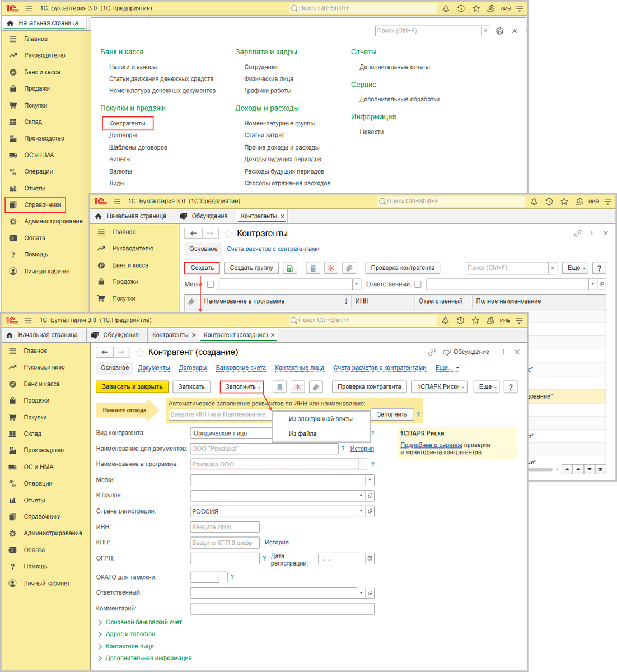
Task: Get link icon in the Контрагенты list form
Action: click(x=578, y=234)
